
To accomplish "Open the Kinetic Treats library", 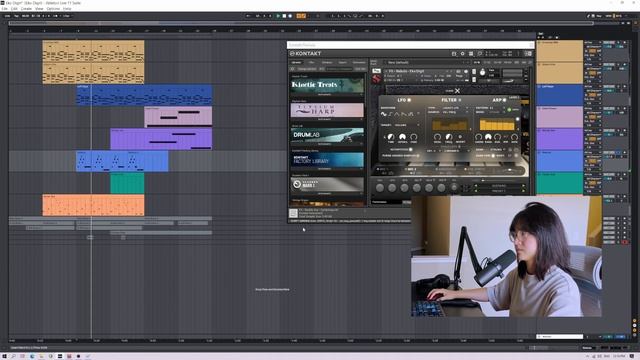I will [327, 85].
